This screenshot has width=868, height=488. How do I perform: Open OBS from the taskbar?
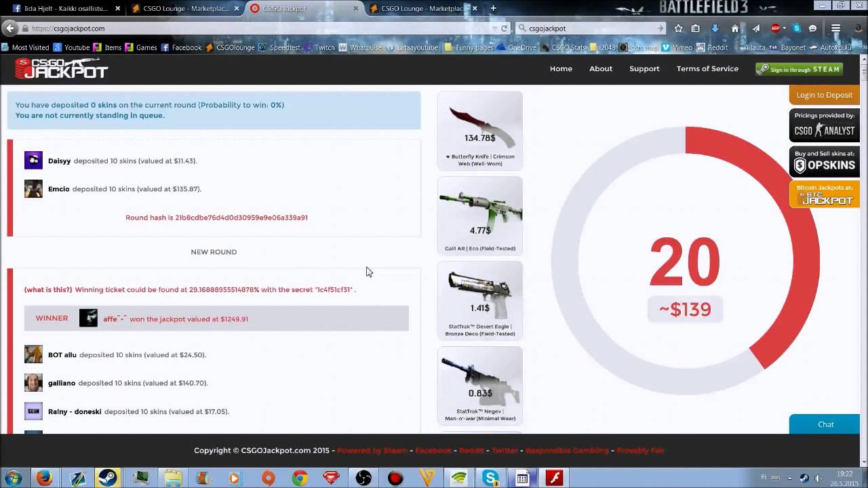363,478
